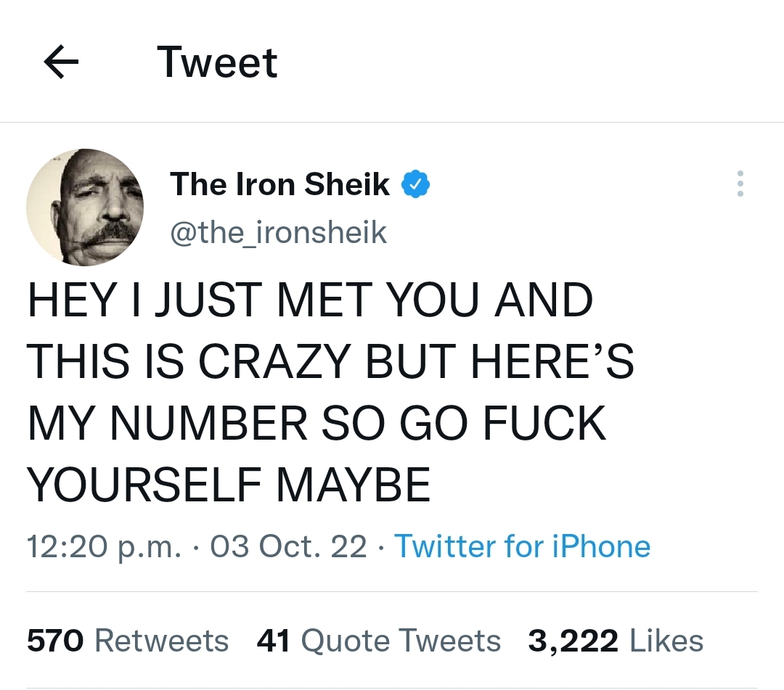View the 41 Quote Tweets list
Image resolution: width=784 pixels, height=690 pixels.
(x=379, y=641)
